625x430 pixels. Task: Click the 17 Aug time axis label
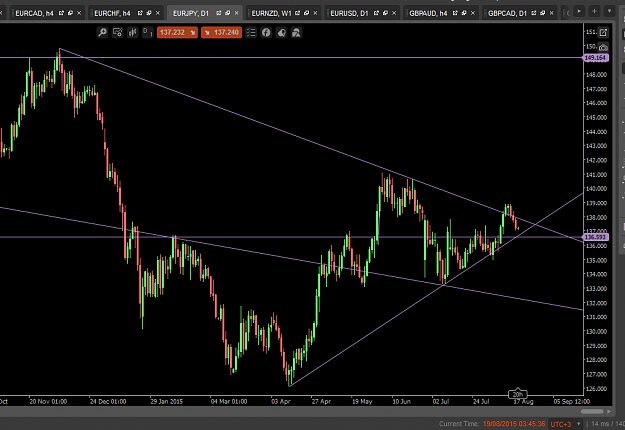click(523, 402)
